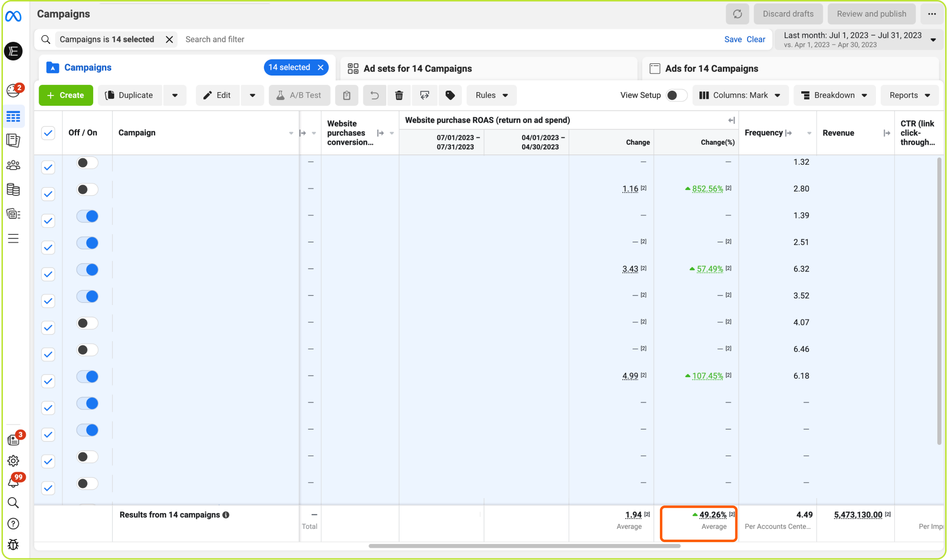Open the notifications bell icon
Viewport: 951px width, 560px height.
point(13,482)
